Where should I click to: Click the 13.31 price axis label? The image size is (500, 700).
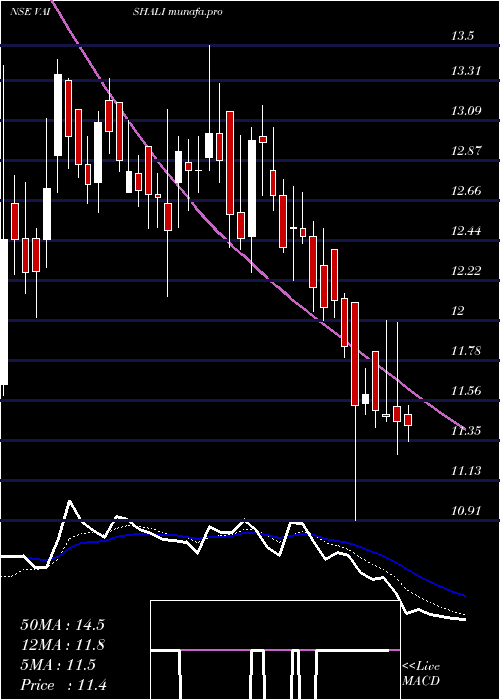(x=465, y=71)
